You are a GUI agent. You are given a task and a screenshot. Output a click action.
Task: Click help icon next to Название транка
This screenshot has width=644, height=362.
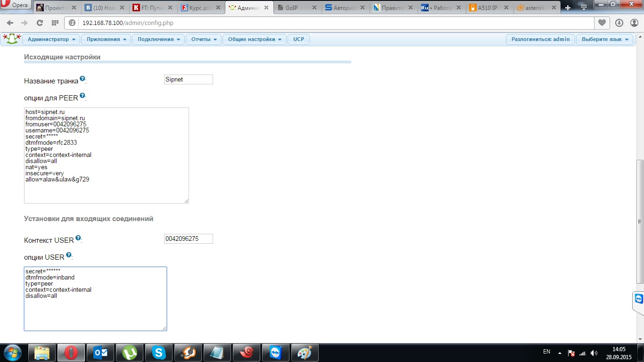click(83, 79)
